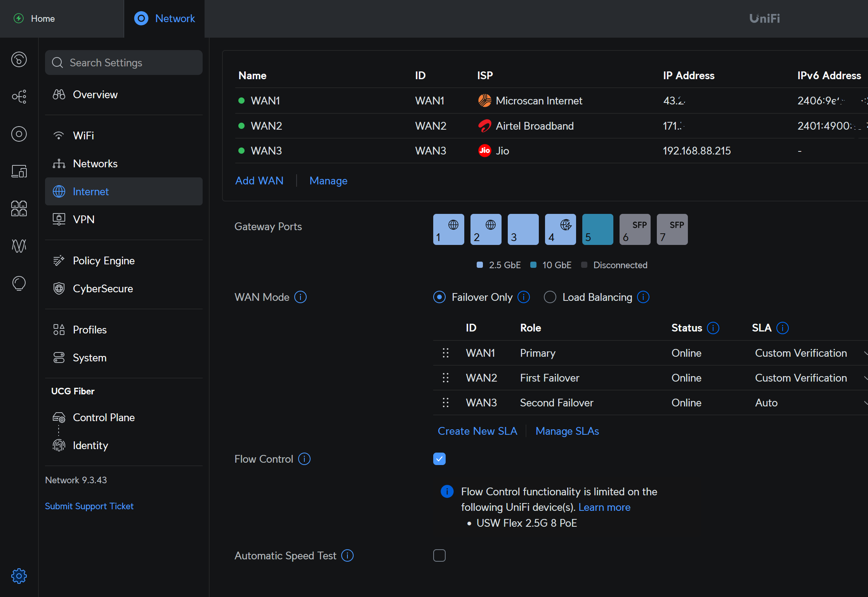Click the WAN3 IP address 192.168.88.215

pos(697,151)
